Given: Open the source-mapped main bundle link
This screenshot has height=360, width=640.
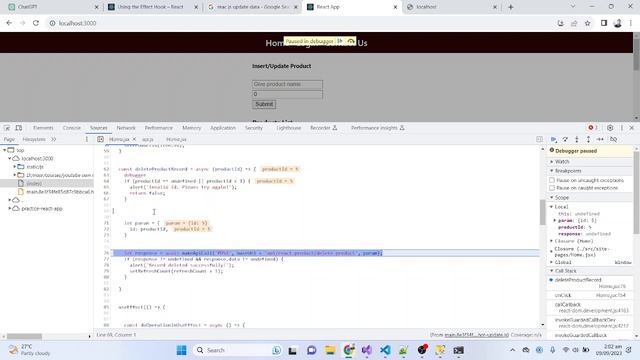Looking at the screenshot, I should point(476,335).
